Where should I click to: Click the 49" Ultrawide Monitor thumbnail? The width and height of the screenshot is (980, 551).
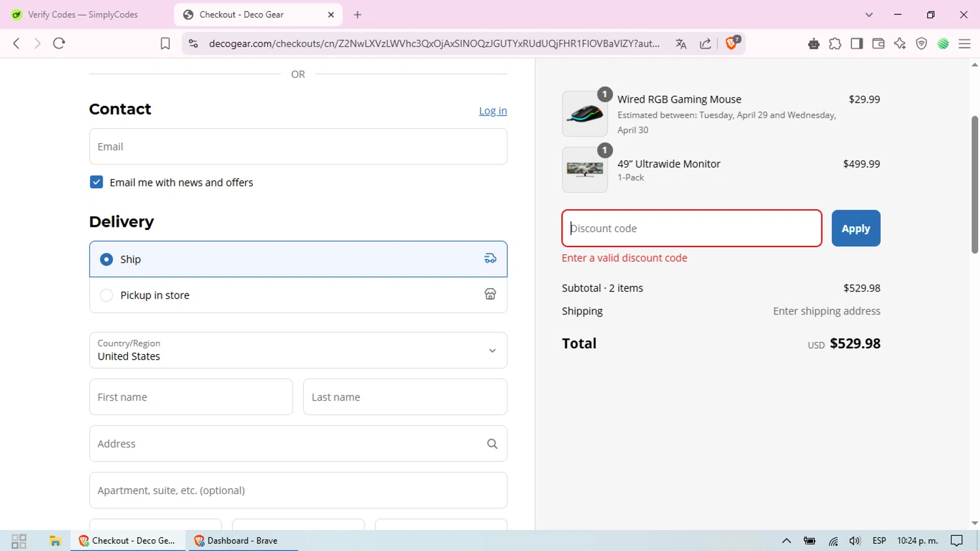pos(585,170)
